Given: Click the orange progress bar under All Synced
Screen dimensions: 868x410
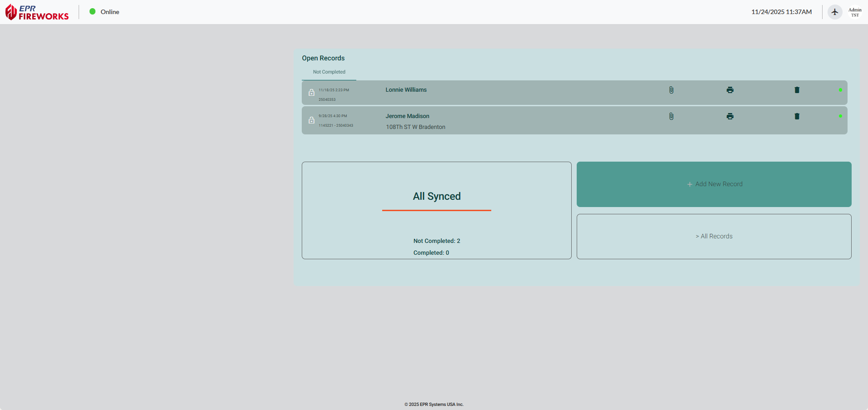Looking at the screenshot, I should (436, 210).
